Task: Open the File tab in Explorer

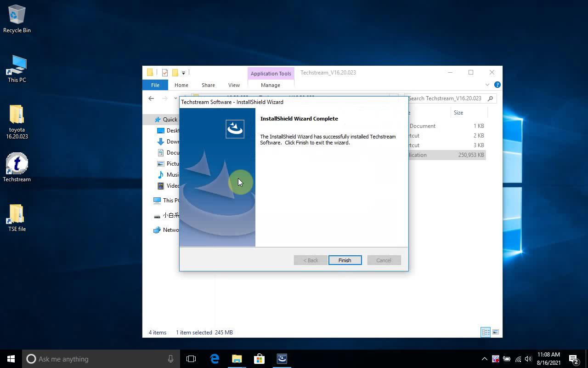Action: coord(155,85)
